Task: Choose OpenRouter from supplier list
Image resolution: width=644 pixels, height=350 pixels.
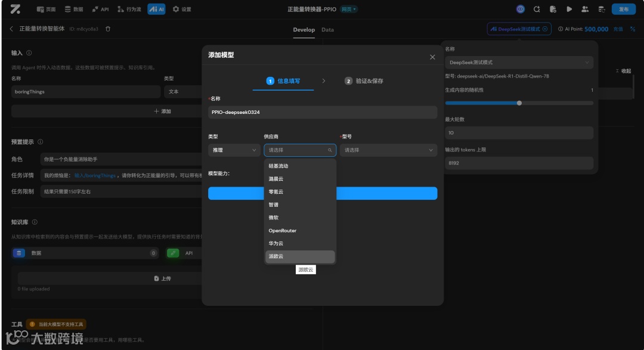Action: click(x=300, y=231)
